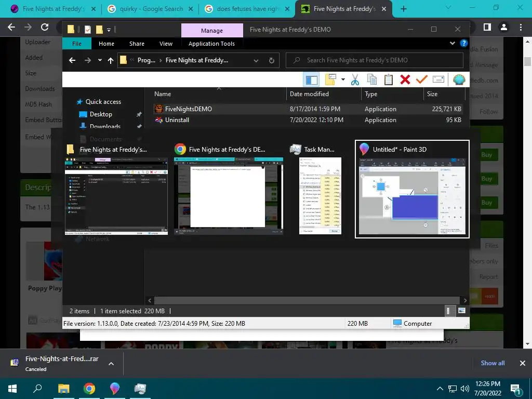Close the Chrome downloads bar

click(x=523, y=363)
